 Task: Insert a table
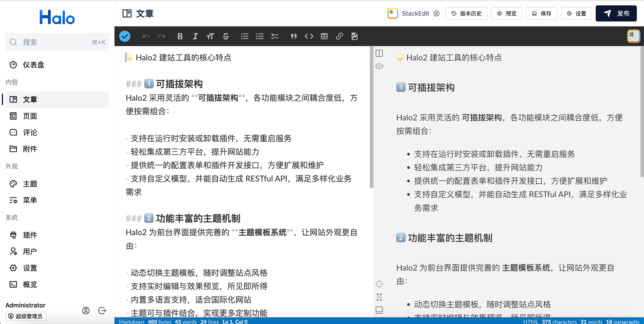[324, 36]
